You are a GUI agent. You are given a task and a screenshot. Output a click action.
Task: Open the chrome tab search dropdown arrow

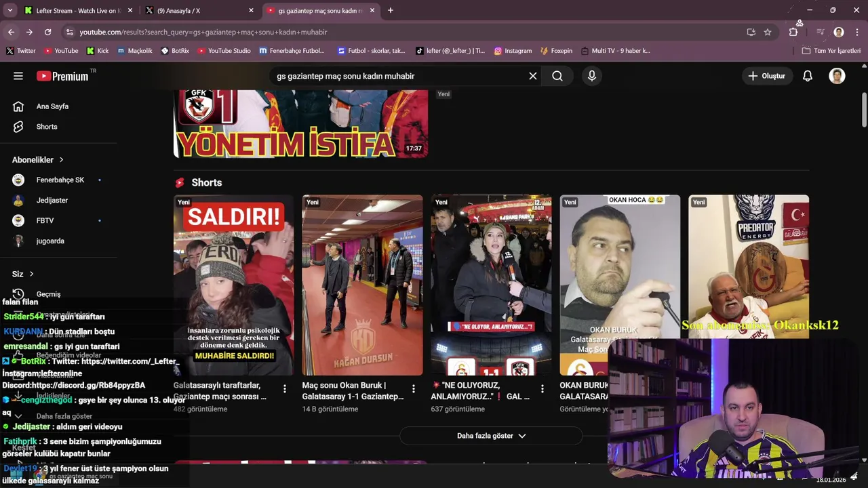pos(9,10)
